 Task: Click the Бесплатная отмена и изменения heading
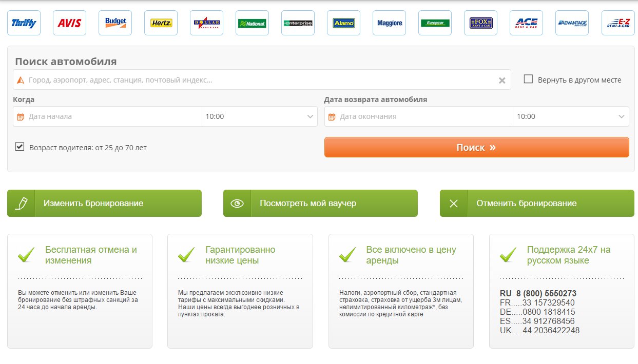click(x=91, y=255)
